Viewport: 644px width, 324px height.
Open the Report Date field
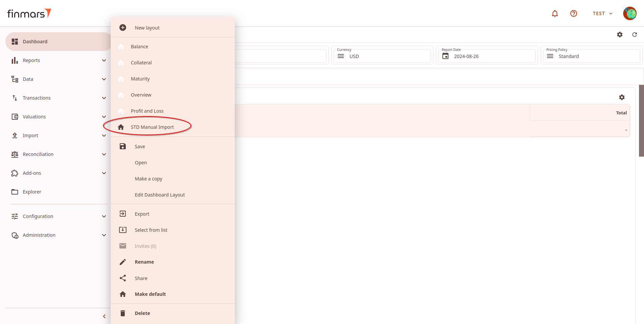coord(487,56)
